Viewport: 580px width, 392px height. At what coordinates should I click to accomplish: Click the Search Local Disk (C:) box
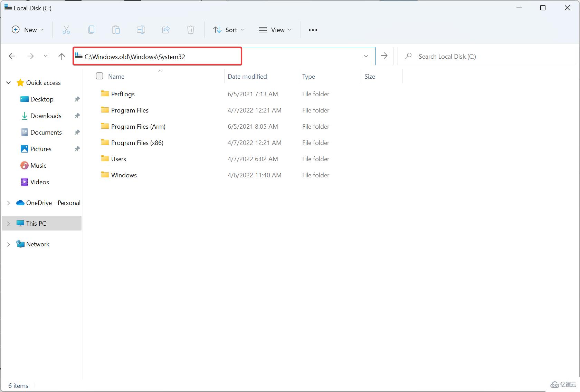(486, 56)
